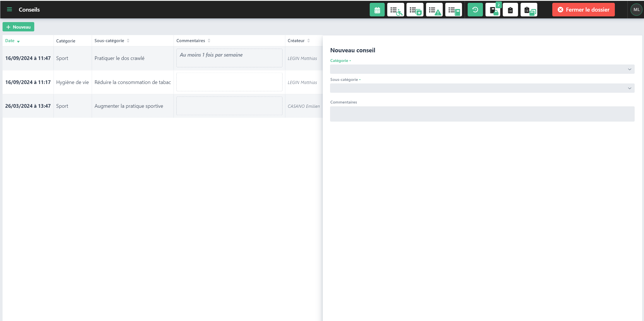
Task: Expand the Sous-catégorie dropdown
Action: pos(482,88)
